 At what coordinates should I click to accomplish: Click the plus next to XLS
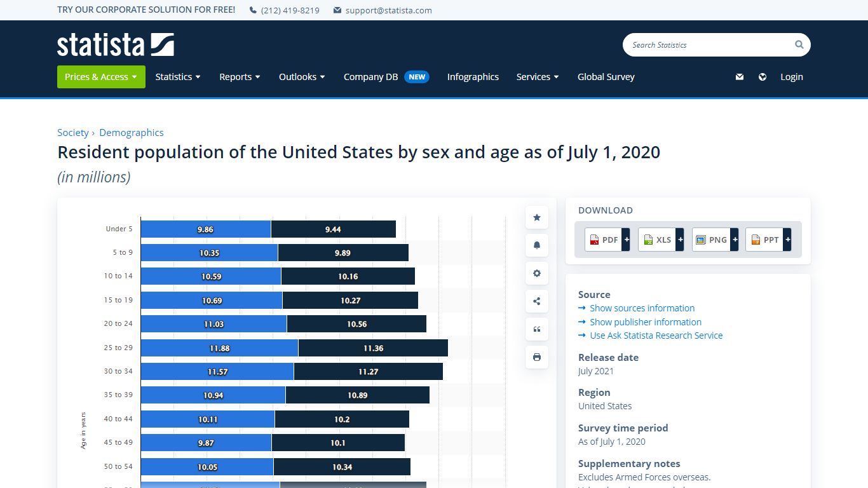click(680, 240)
